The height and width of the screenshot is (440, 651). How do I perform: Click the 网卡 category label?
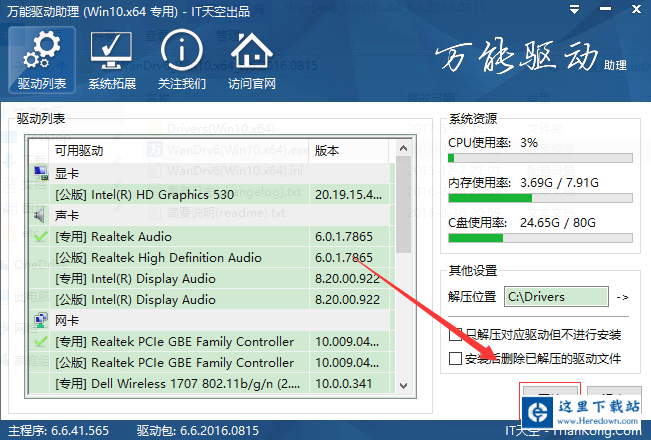click(x=67, y=320)
